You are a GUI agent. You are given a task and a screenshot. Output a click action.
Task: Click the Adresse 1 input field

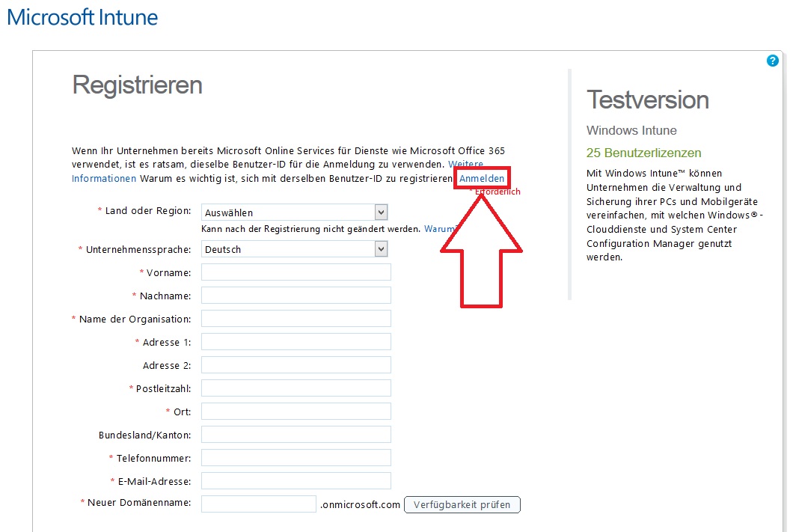click(296, 342)
